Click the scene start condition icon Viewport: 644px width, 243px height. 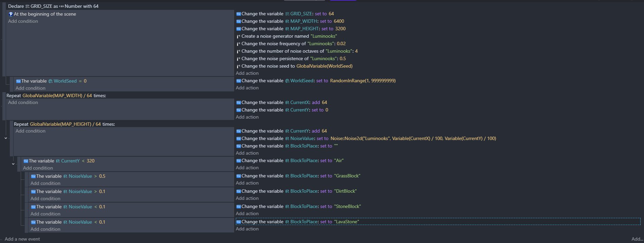[x=11, y=14]
